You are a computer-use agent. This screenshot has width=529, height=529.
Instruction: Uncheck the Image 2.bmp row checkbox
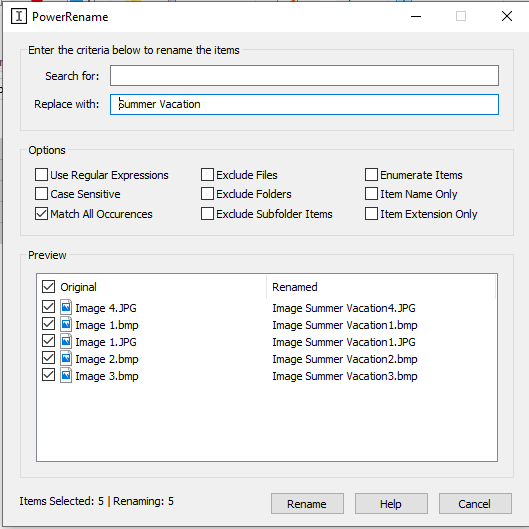click(x=48, y=358)
